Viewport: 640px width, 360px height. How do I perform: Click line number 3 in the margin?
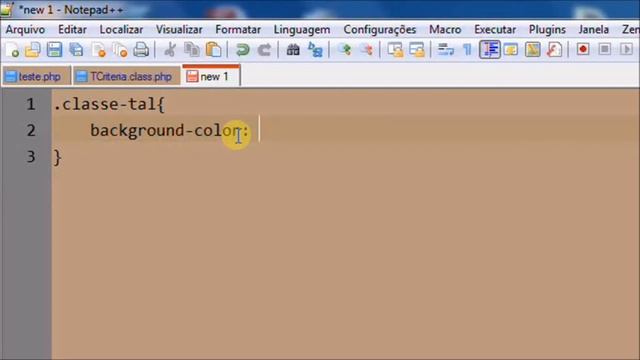(31, 156)
